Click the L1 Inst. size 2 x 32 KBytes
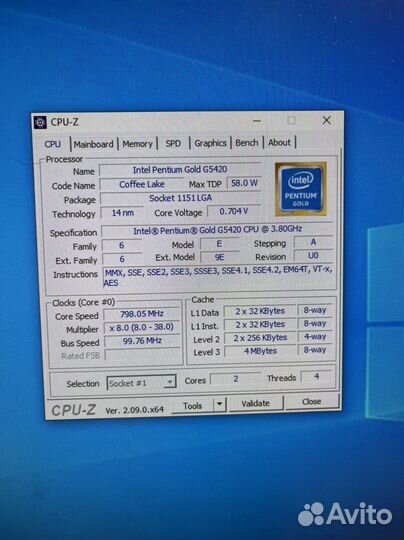Screen dimensions: 404x540 pos(260,324)
